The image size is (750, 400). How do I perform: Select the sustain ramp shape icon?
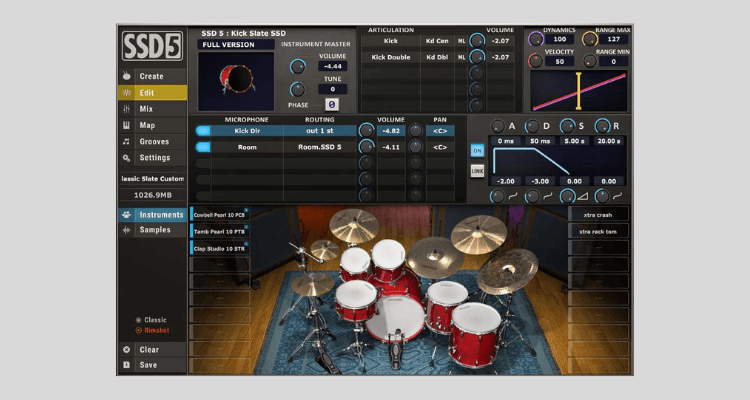click(582, 196)
